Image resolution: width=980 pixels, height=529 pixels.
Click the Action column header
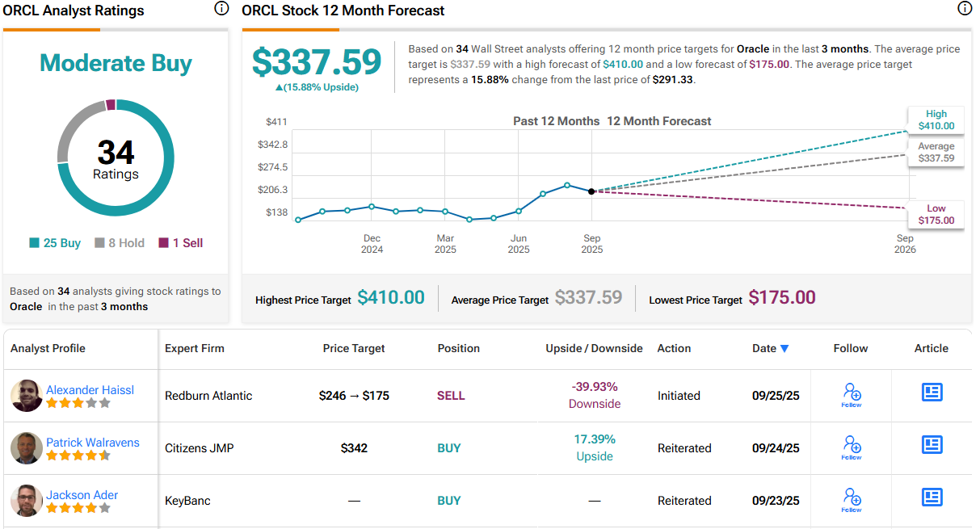[x=674, y=348]
